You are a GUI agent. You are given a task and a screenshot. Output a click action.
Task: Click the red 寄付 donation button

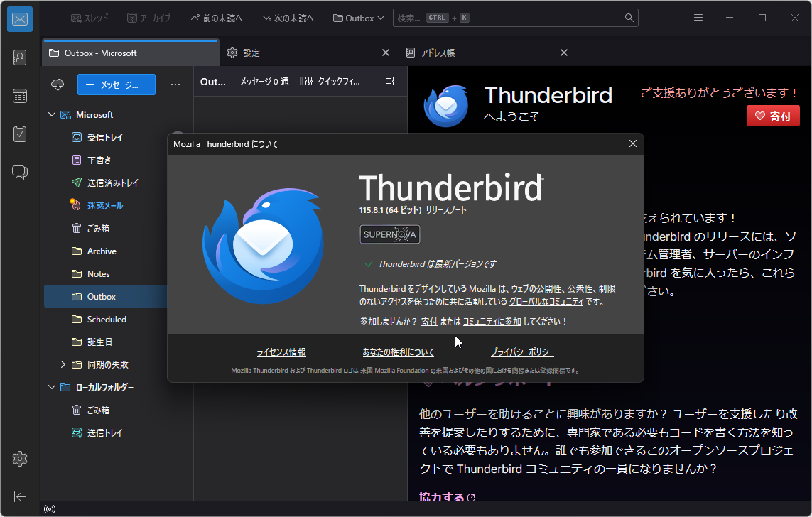pyautogui.click(x=773, y=116)
